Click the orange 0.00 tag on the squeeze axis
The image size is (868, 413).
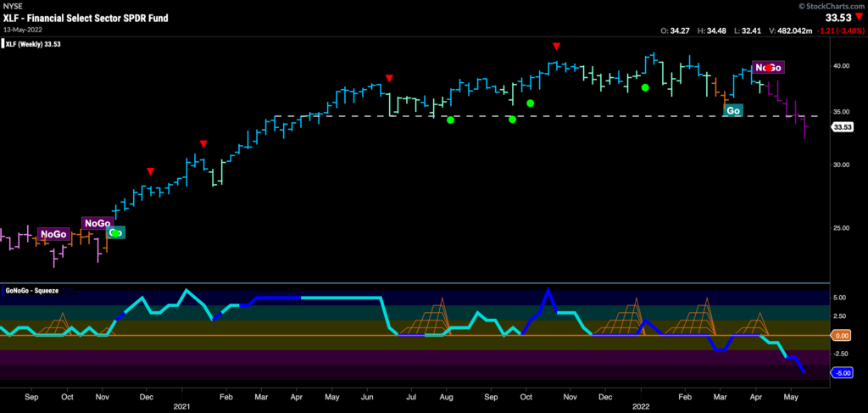(x=842, y=336)
